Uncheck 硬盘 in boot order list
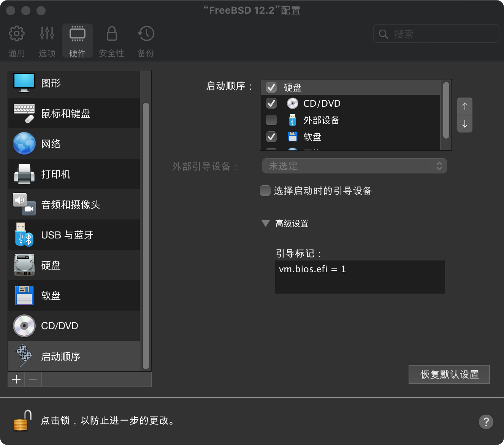The image size is (504, 445). click(271, 87)
